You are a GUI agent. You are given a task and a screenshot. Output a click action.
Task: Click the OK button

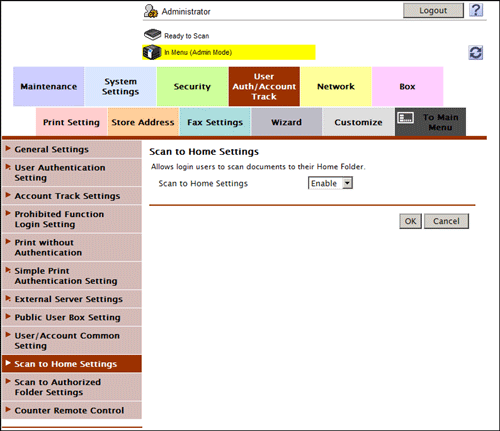pos(410,221)
